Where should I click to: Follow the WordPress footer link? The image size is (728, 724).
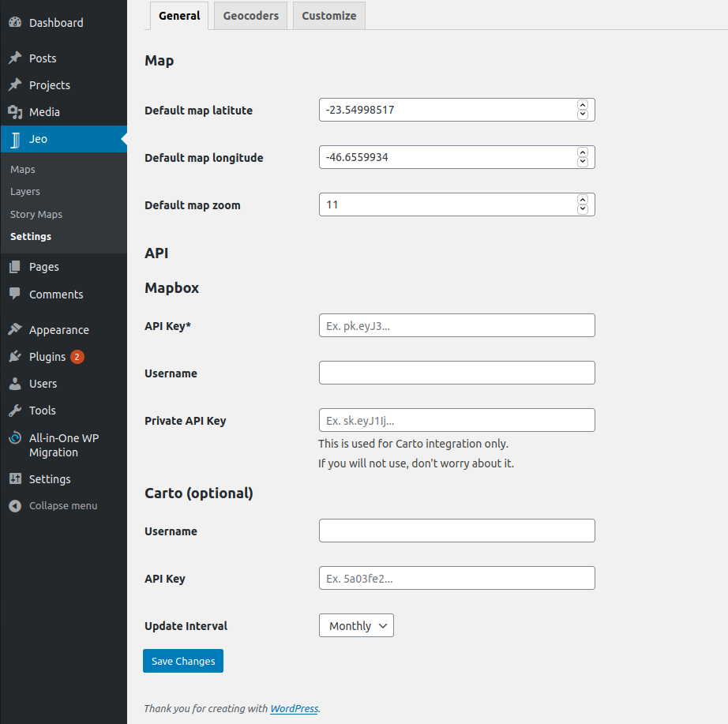pos(295,708)
